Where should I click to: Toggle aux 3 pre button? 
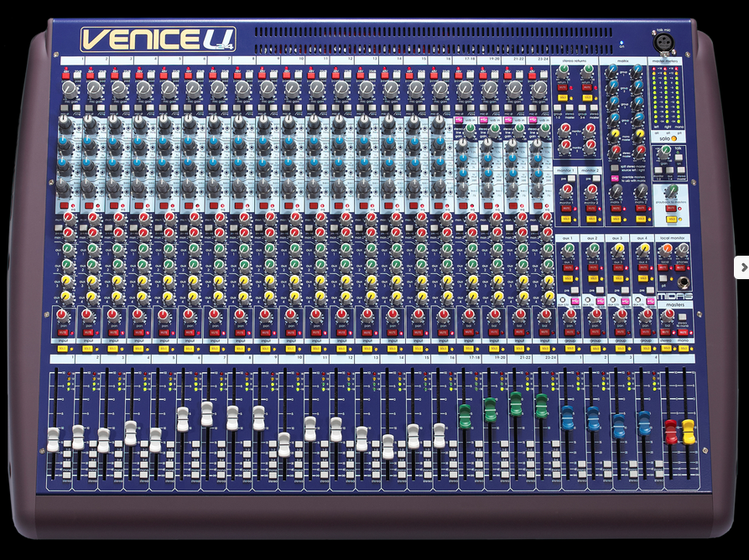(x=625, y=290)
